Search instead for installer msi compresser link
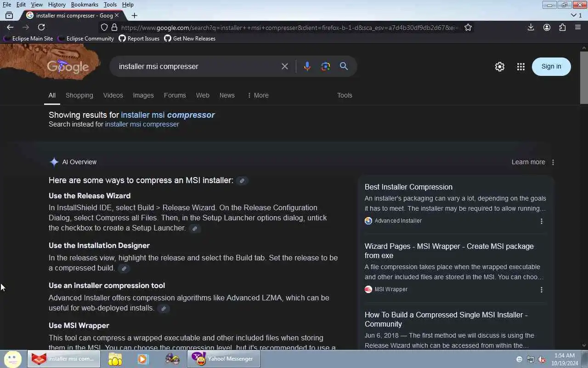Image resolution: width=588 pixels, height=368 pixels. click(x=142, y=124)
